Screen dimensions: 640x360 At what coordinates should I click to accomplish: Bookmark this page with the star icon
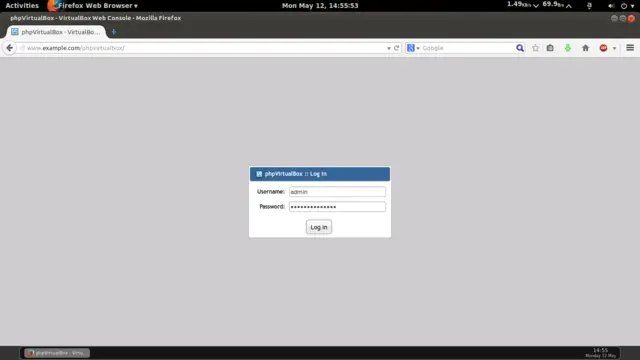coord(535,48)
